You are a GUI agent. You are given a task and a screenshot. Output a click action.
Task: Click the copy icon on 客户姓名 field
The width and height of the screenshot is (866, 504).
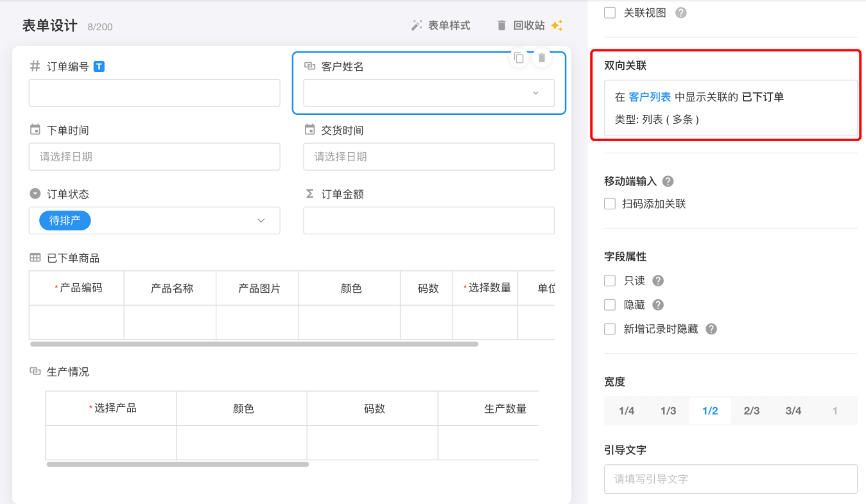click(519, 58)
